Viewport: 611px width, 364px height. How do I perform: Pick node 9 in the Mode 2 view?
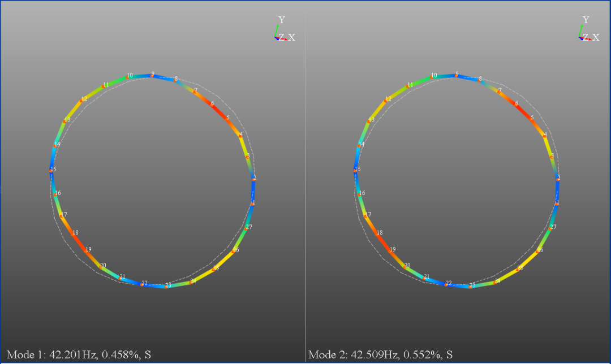(457, 76)
